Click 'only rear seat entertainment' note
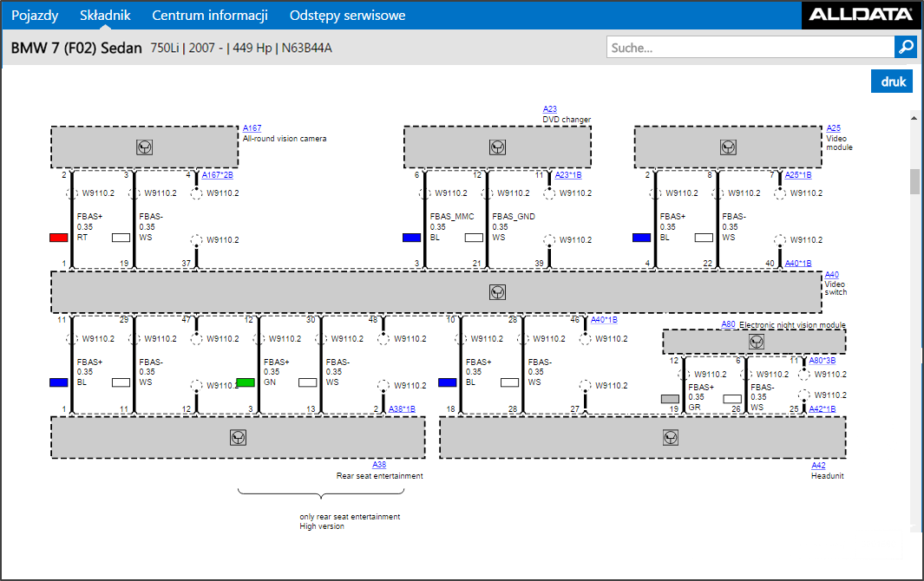The image size is (924, 581). point(350,517)
